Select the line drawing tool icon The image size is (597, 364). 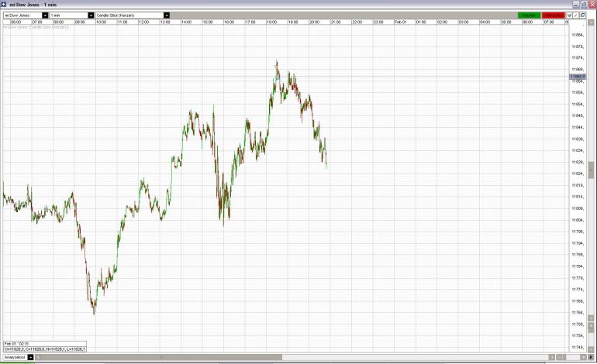(x=575, y=15)
